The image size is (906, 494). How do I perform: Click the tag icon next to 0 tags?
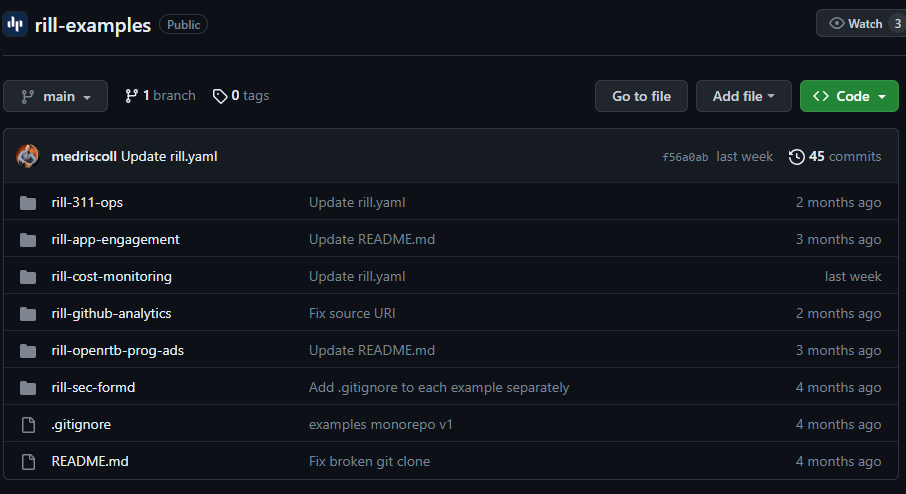[220, 96]
